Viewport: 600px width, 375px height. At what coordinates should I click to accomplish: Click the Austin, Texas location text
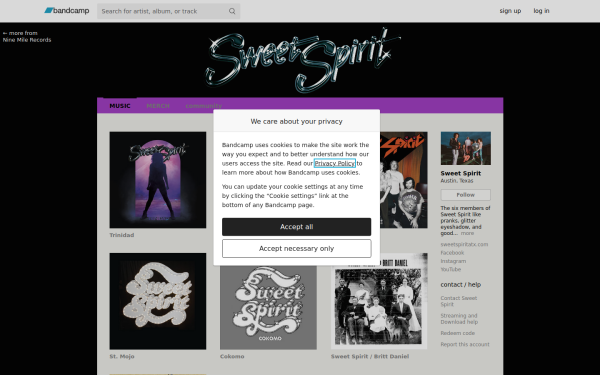457,181
